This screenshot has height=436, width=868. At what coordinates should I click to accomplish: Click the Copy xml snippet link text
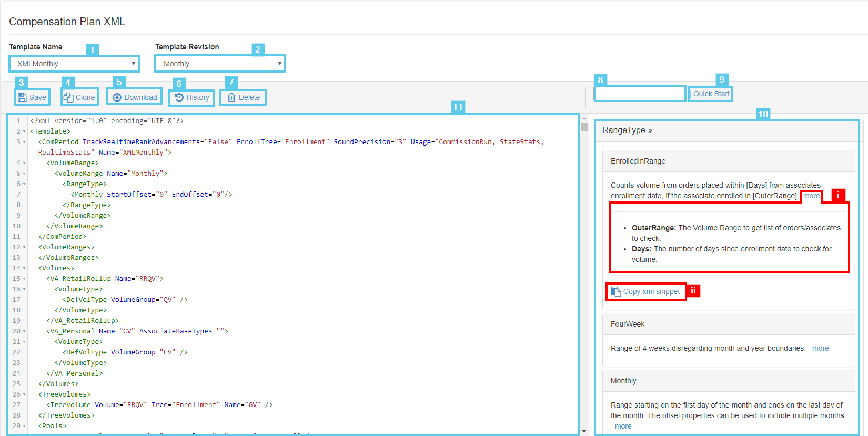(651, 291)
